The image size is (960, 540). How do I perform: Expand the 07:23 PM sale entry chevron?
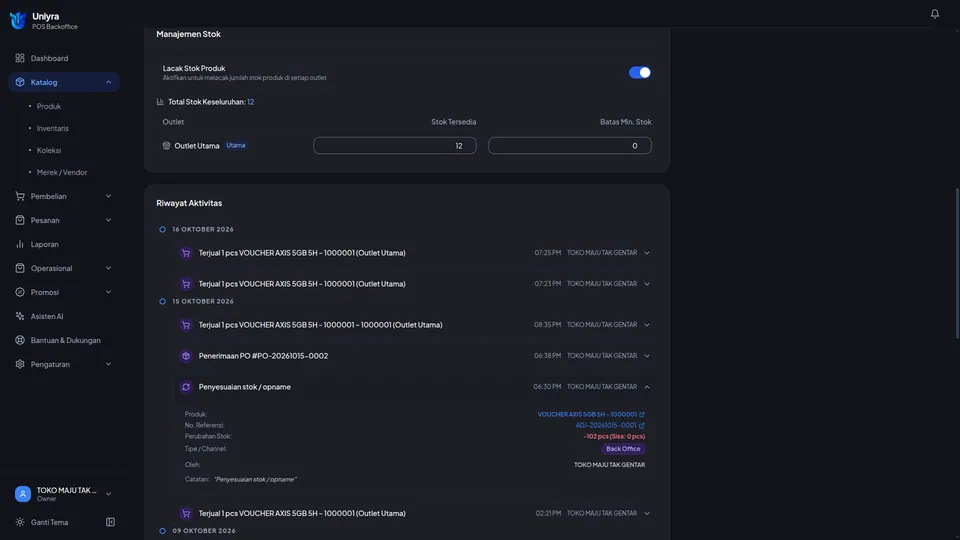pos(647,283)
